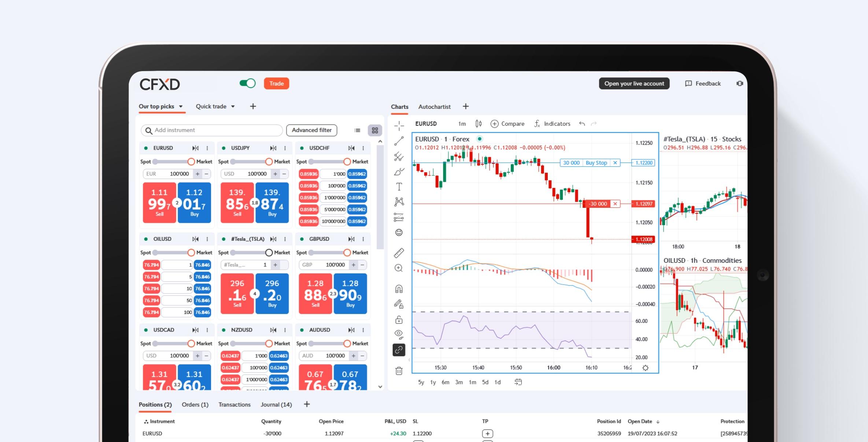
Task: Switch to the Autochartist tab
Action: tap(435, 107)
